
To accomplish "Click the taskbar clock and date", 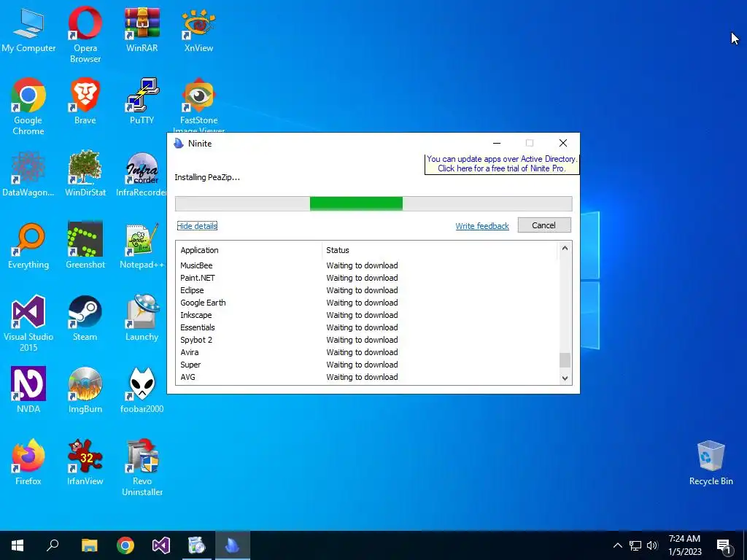I will (684, 545).
